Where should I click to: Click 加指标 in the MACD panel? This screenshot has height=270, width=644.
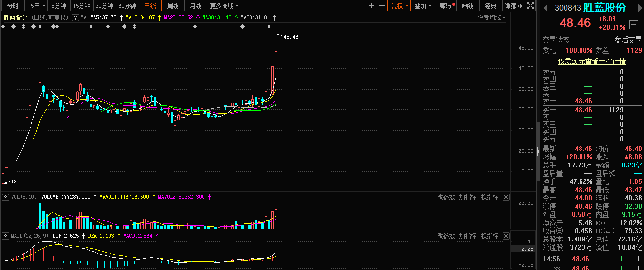(x=468, y=236)
